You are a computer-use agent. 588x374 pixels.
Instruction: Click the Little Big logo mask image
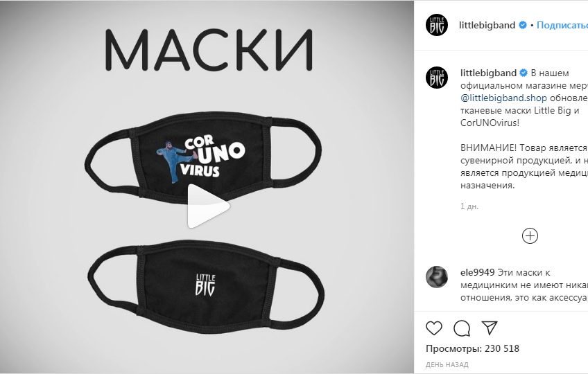point(206,287)
